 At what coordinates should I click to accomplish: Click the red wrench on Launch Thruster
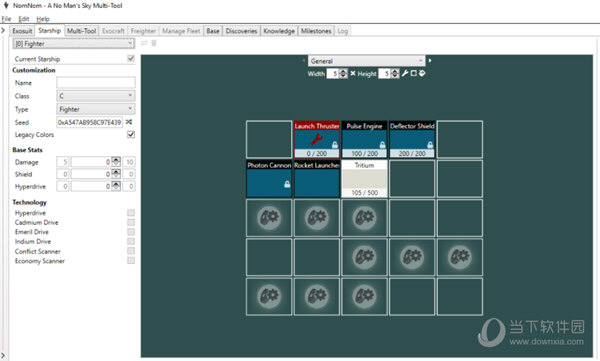pos(316,140)
